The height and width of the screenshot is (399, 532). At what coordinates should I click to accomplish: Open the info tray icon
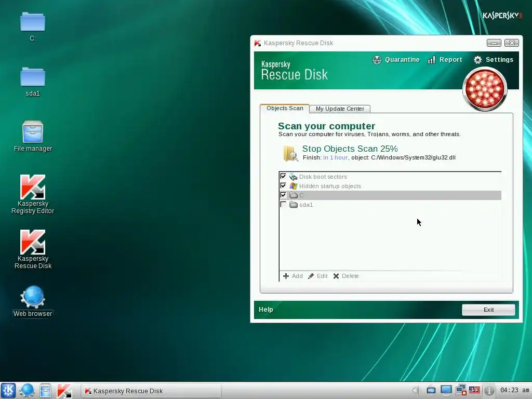click(488, 391)
